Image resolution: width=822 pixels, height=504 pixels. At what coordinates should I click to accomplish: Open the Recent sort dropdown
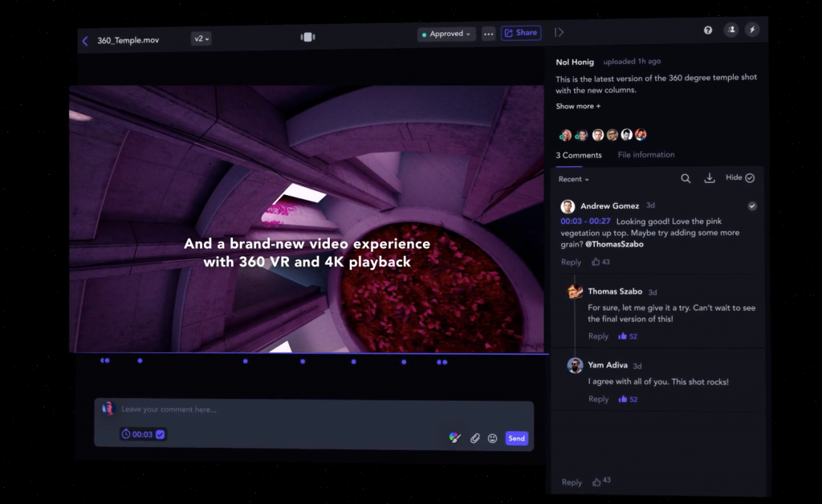point(573,179)
